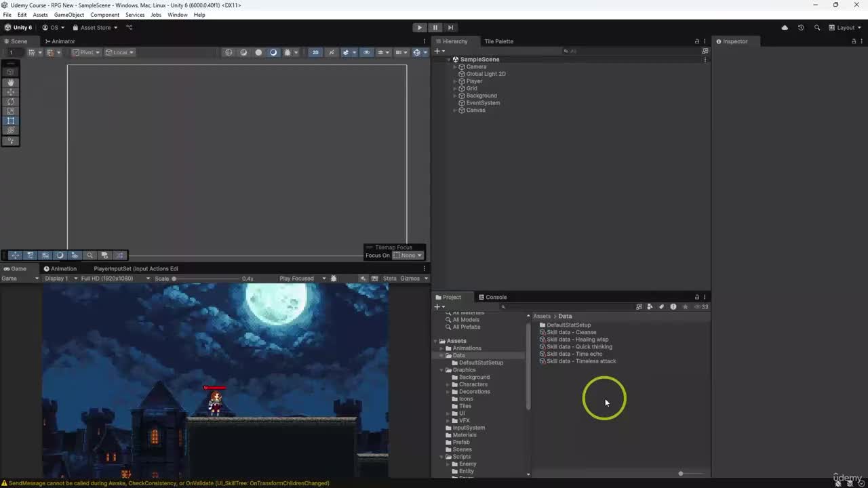Image resolution: width=868 pixels, height=488 pixels.
Task: Click the Tilemap picker magnifier tool
Action: [x=90, y=256]
